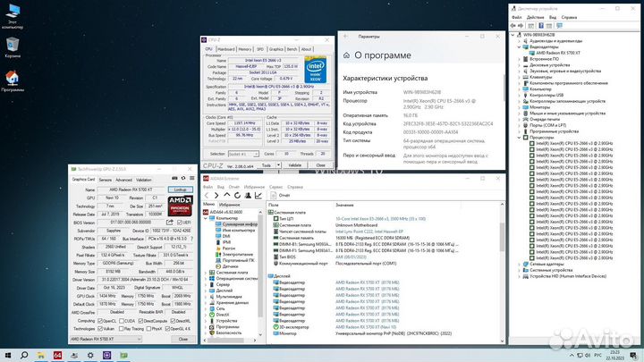Open Socket selection dropdown in CPU-Z
Image resolution: width=644 pixels, height=362 pixels.
(x=243, y=154)
